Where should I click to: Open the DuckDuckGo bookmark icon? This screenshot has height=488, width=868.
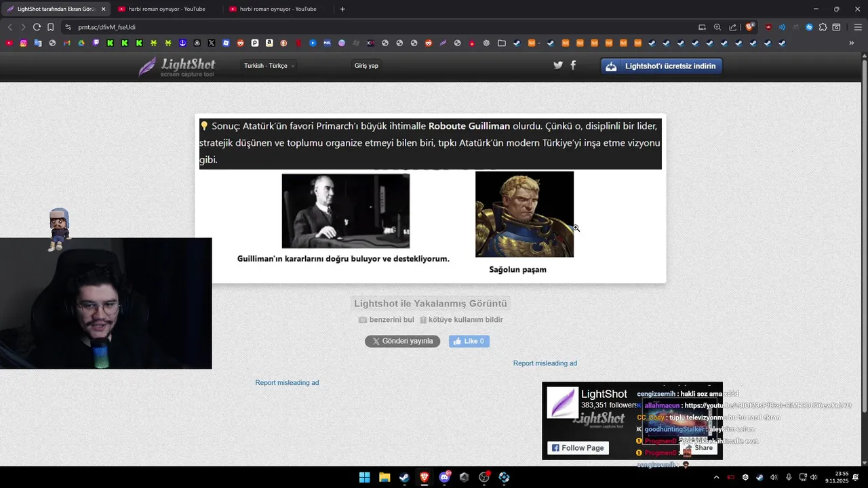283,43
